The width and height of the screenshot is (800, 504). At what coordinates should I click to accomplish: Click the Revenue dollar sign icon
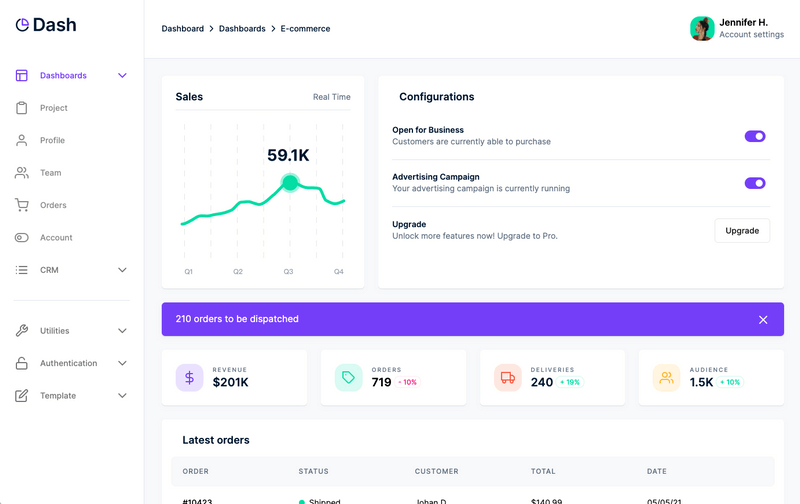pos(189,377)
